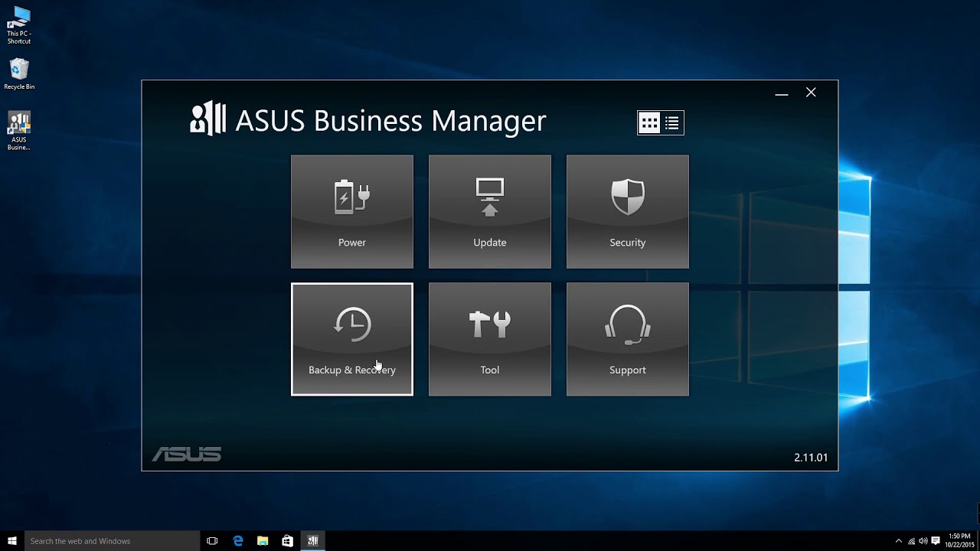Open the Action Center notifications icon
980x551 pixels.
[x=936, y=541]
